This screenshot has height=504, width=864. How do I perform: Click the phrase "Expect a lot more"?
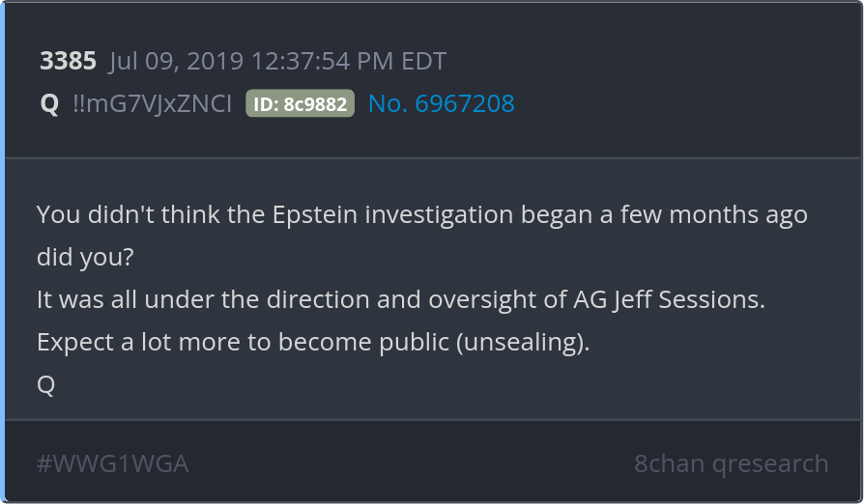pos(122,342)
